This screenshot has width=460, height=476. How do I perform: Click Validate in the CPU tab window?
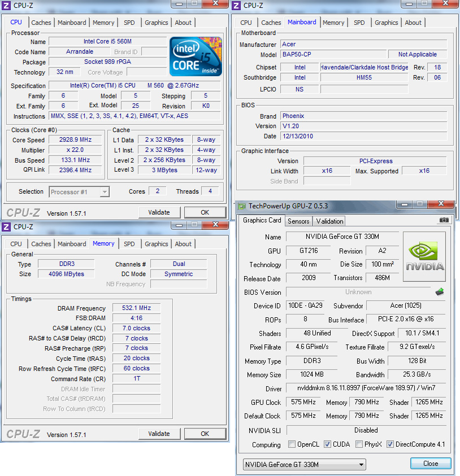[x=159, y=212]
